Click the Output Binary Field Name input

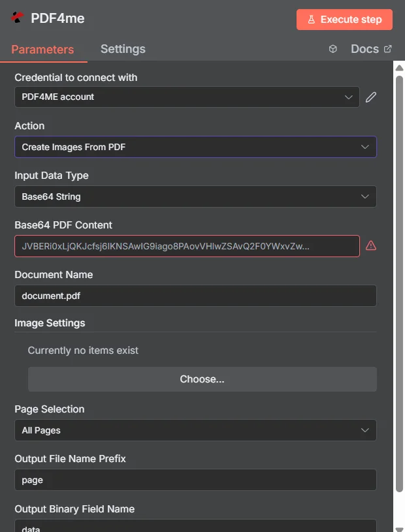195,525
